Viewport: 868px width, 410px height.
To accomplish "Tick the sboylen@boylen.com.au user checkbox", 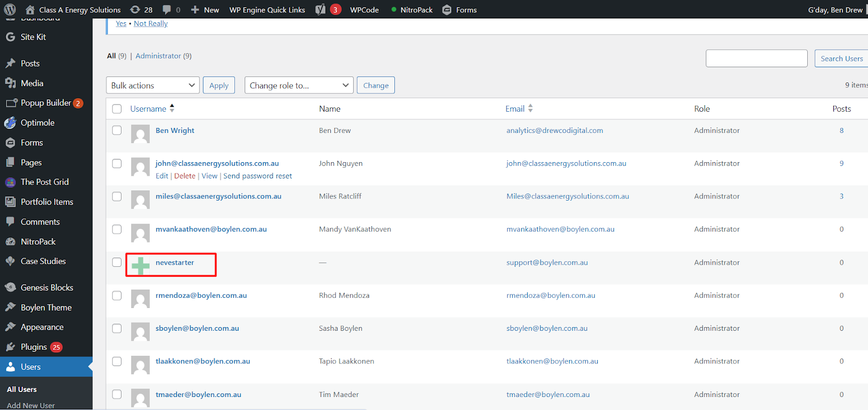I will [117, 328].
